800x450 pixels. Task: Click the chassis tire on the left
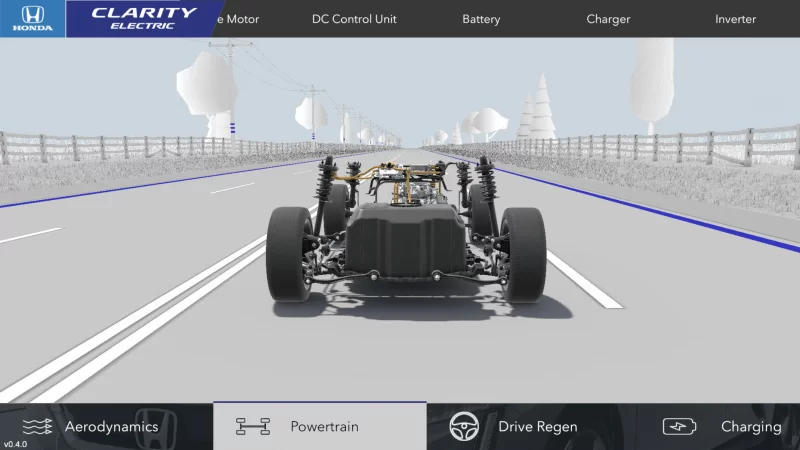pos(291,253)
